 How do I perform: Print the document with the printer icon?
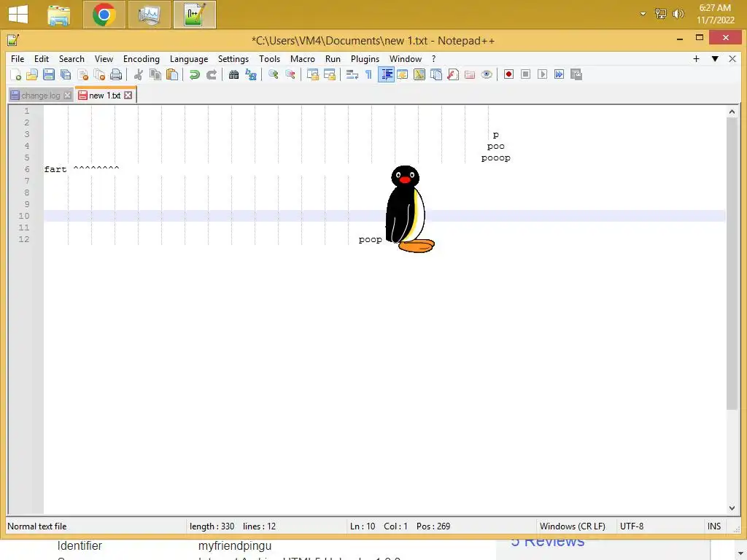point(116,74)
